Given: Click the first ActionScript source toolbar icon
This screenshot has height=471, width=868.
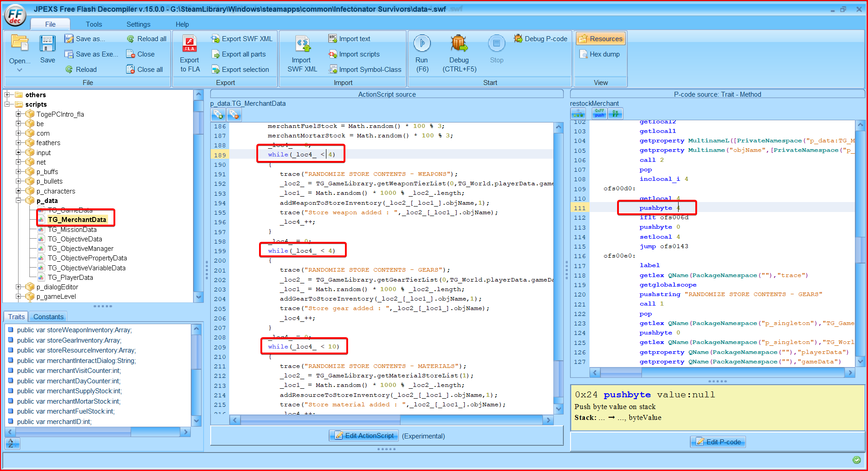Looking at the screenshot, I should point(218,115).
